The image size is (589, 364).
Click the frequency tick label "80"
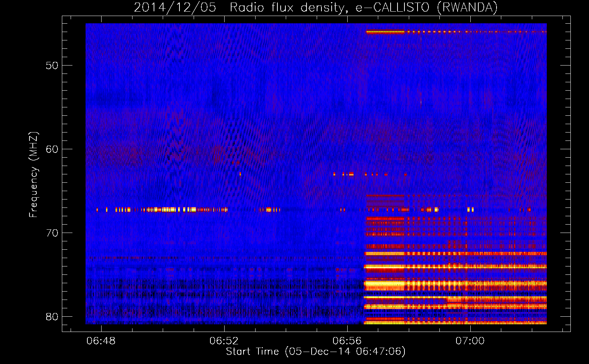[x=52, y=317]
